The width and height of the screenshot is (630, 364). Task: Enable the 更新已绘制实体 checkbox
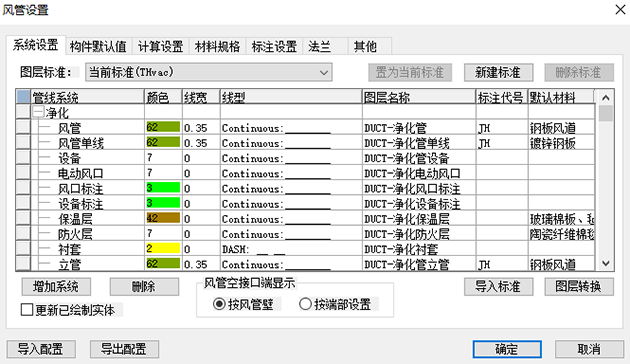(27, 310)
